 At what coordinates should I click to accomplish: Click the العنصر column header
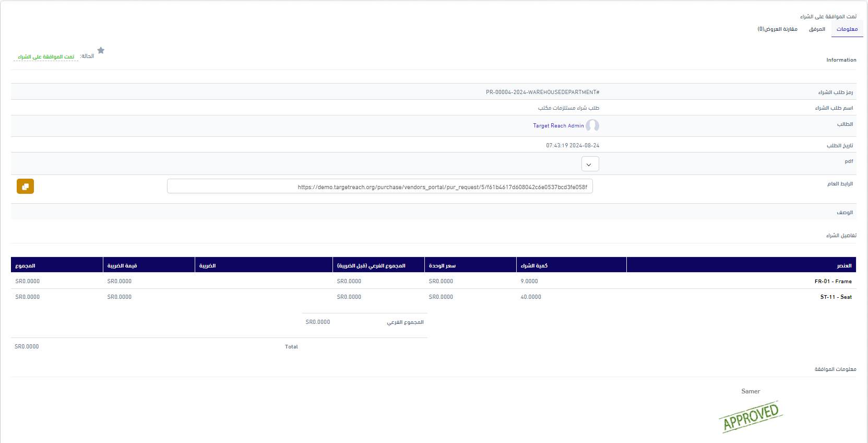pyautogui.click(x=844, y=266)
